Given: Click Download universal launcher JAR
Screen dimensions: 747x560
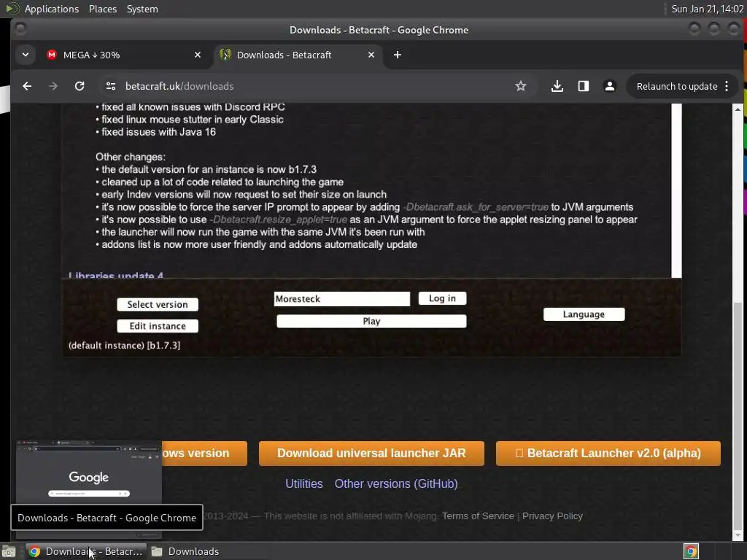Looking at the screenshot, I should [x=371, y=454].
